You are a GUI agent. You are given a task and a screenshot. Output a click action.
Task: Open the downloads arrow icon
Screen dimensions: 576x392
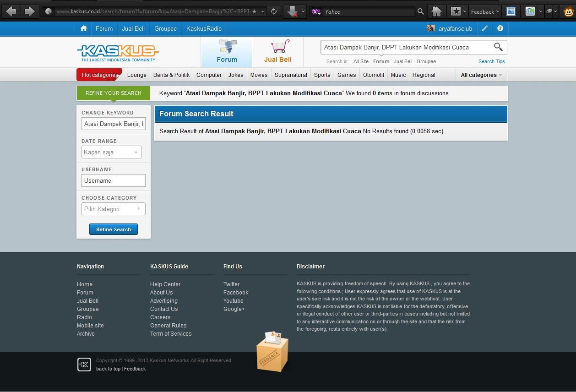(291, 11)
